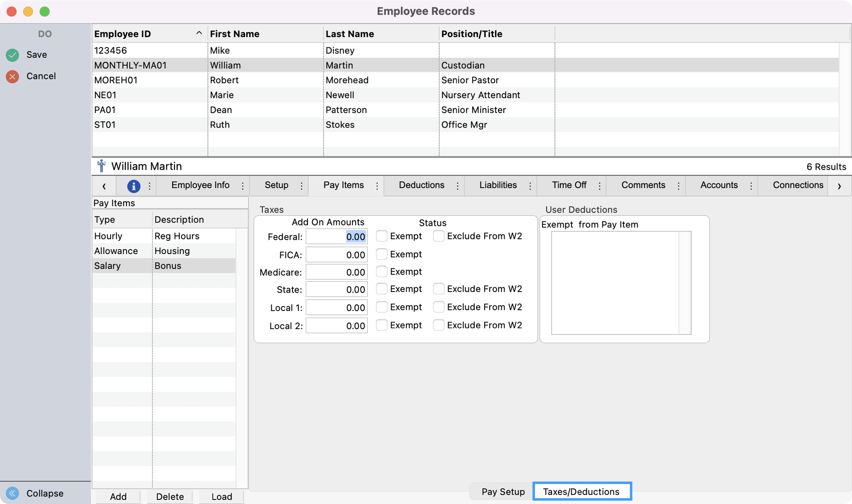852x504 pixels.
Task: Check Exclude From W2 for State
Action: click(x=438, y=289)
